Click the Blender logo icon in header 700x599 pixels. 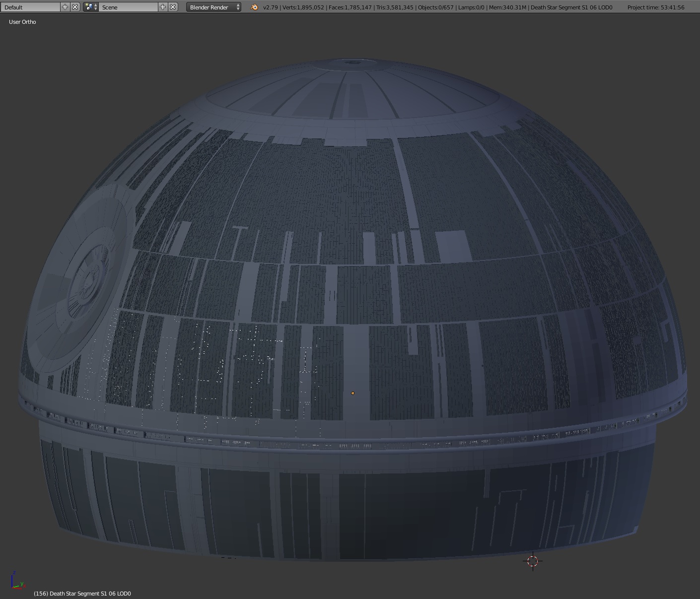(254, 7)
